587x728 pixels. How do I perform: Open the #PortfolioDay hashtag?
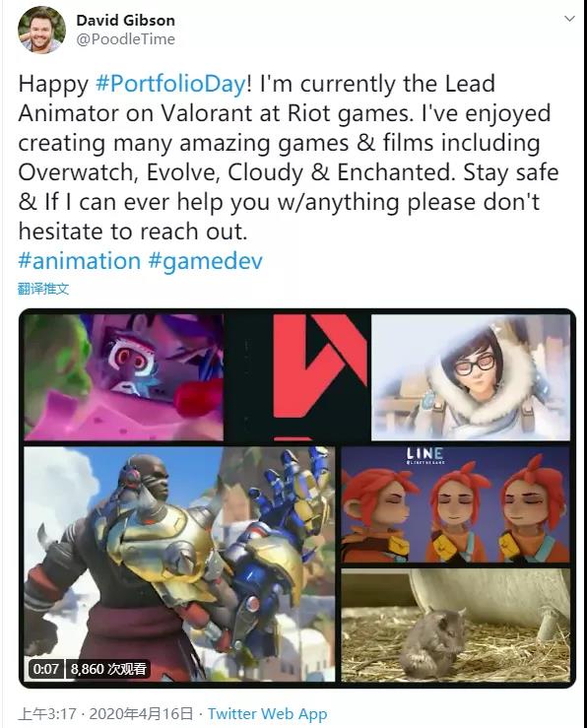pyautogui.click(x=170, y=84)
